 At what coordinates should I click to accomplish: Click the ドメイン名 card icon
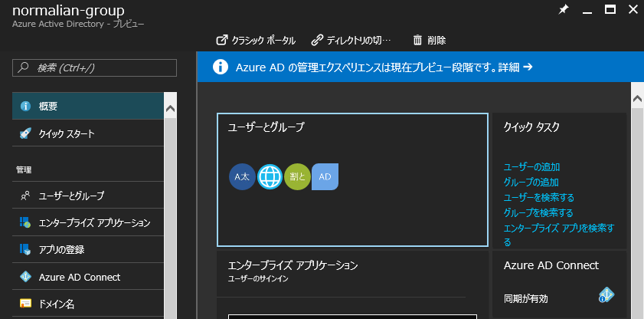(x=25, y=304)
